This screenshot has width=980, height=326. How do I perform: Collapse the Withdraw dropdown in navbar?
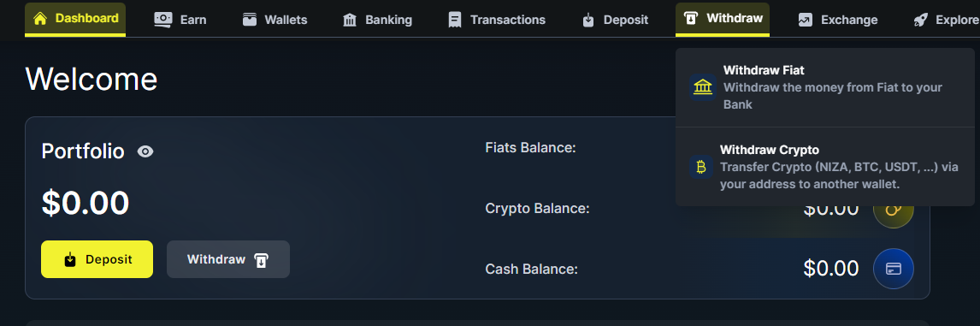(x=723, y=19)
